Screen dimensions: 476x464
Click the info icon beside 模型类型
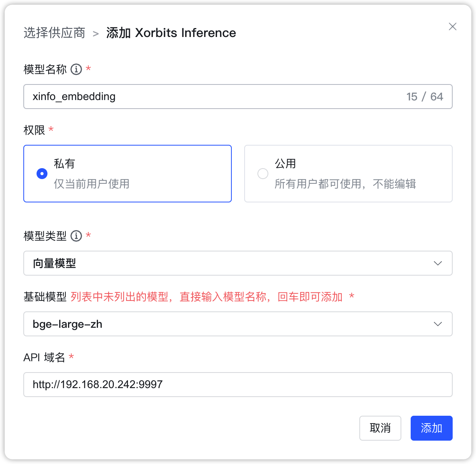pos(76,236)
